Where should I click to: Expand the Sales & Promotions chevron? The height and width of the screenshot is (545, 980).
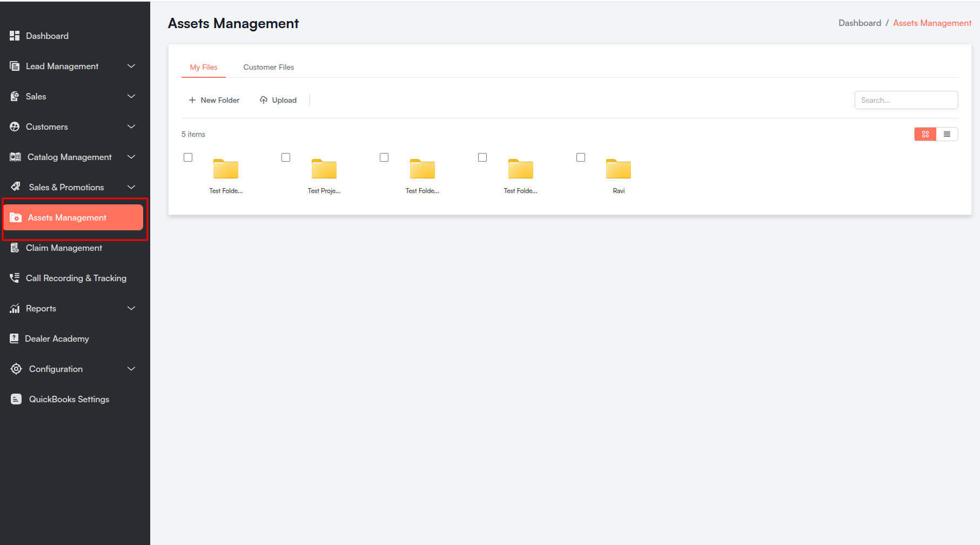tap(131, 187)
